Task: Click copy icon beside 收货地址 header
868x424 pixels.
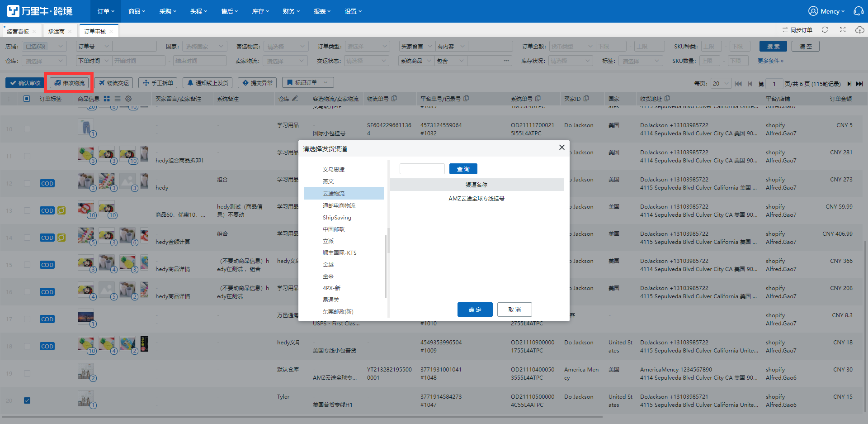Action: click(x=667, y=98)
